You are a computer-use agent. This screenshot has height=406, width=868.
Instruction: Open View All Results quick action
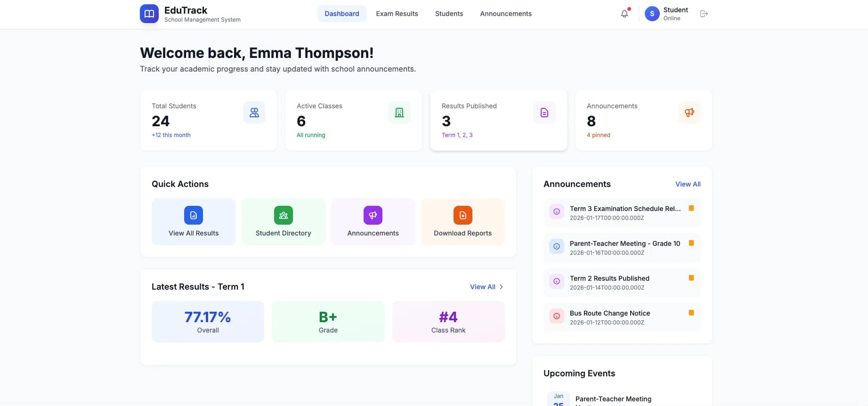[x=194, y=222]
